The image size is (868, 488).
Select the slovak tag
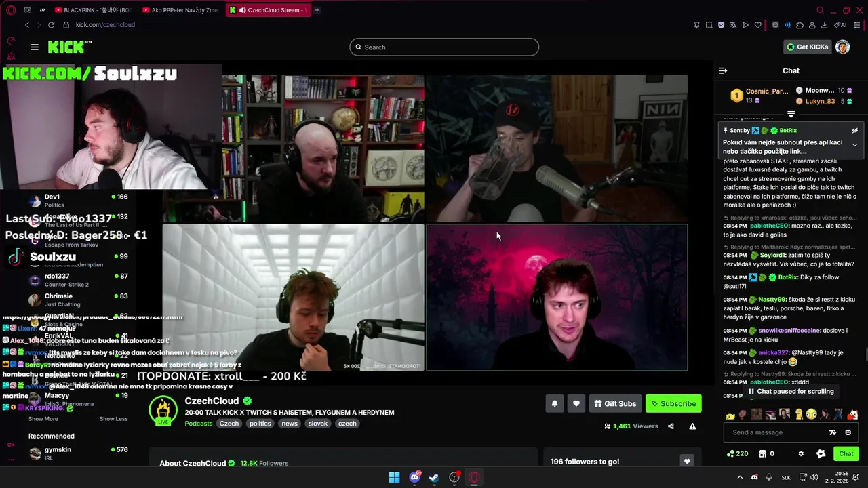[x=318, y=424]
